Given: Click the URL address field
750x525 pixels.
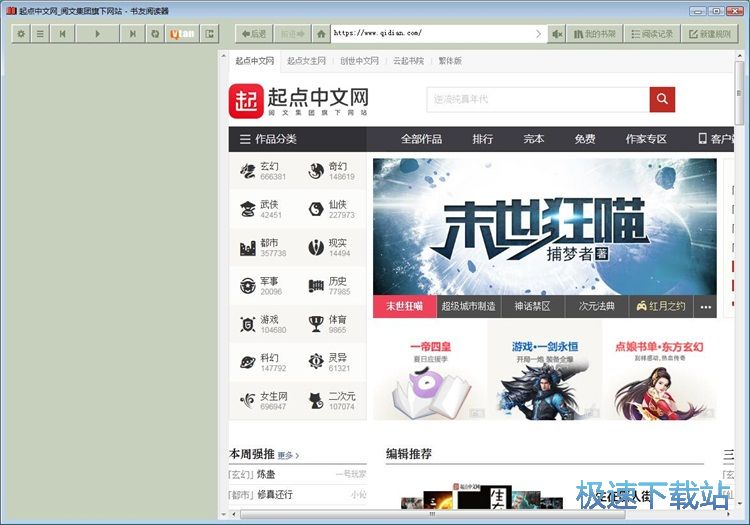Looking at the screenshot, I should click(x=430, y=33).
